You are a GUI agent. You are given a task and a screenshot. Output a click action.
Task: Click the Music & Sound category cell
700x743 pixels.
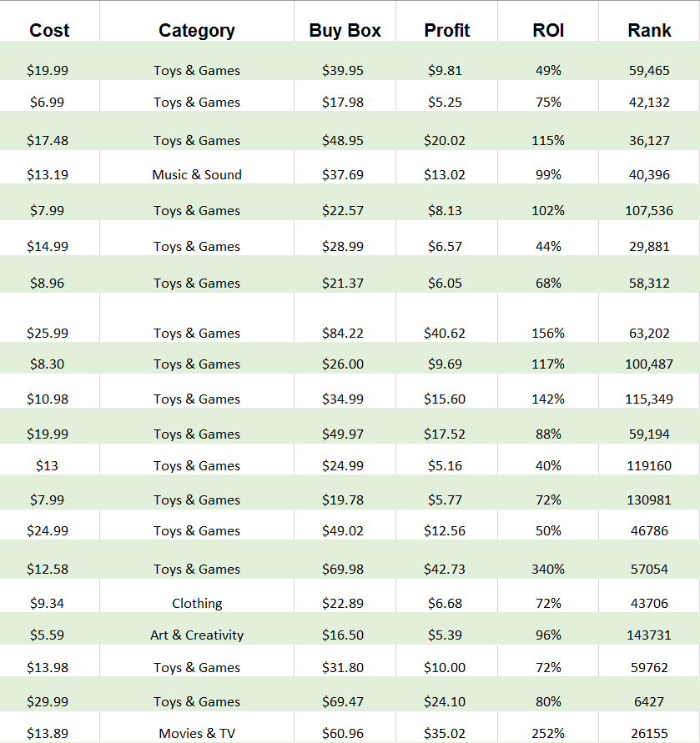[x=197, y=175]
